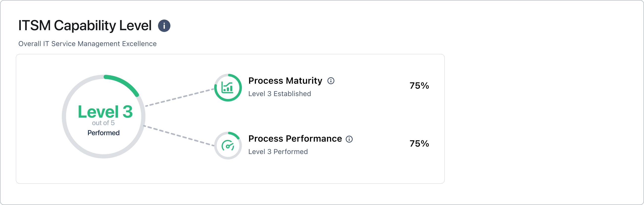
Task: Click the 'out of 5' caption
Action: point(103,123)
